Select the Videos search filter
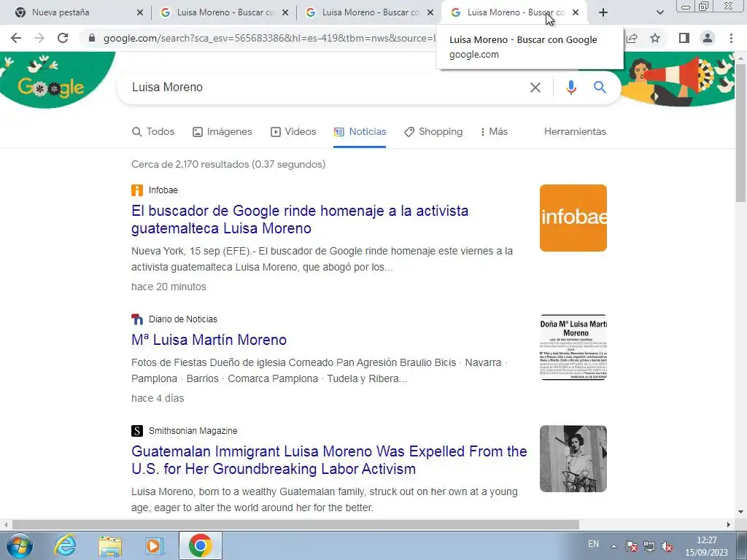This screenshot has width=747, height=560. pyautogui.click(x=293, y=131)
